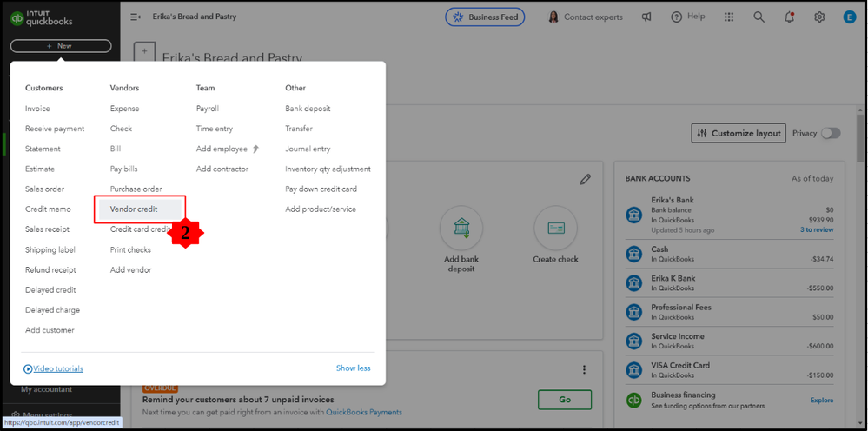This screenshot has height=431, width=868.
Task: Select Estimate in the menu
Action: (x=40, y=169)
